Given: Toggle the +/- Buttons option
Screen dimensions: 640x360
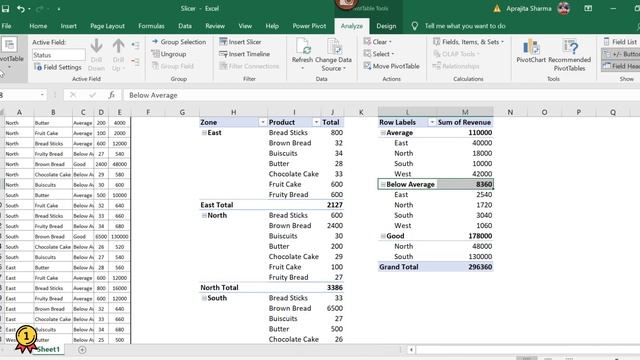Looking at the screenshot, I should point(621,54).
